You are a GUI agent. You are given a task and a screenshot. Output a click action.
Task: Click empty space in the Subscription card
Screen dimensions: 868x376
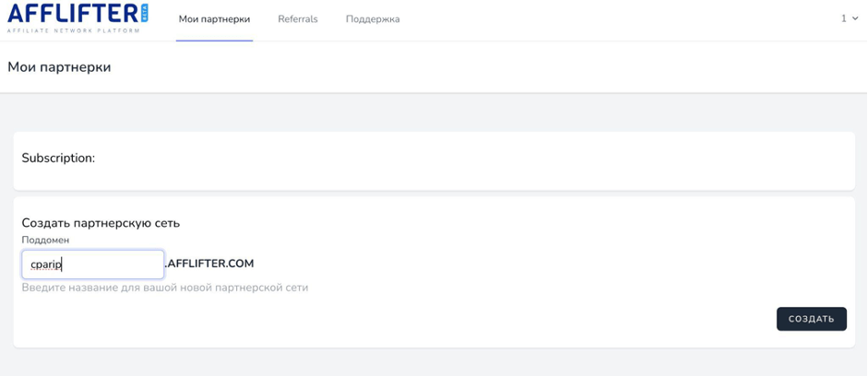[470, 160]
